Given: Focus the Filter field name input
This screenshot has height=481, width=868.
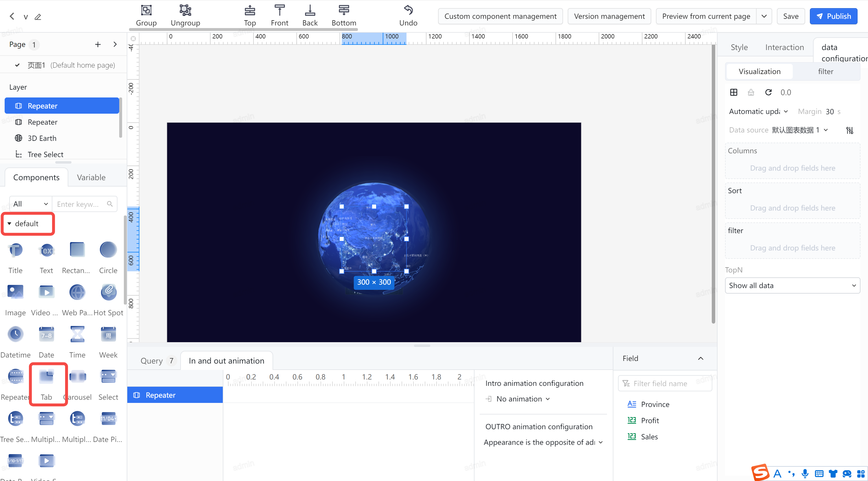Looking at the screenshot, I should pyautogui.click(x=665, y=383).
